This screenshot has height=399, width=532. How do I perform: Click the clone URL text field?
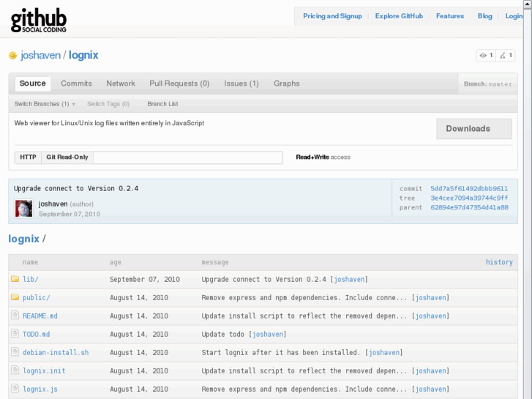click(188, 157)
